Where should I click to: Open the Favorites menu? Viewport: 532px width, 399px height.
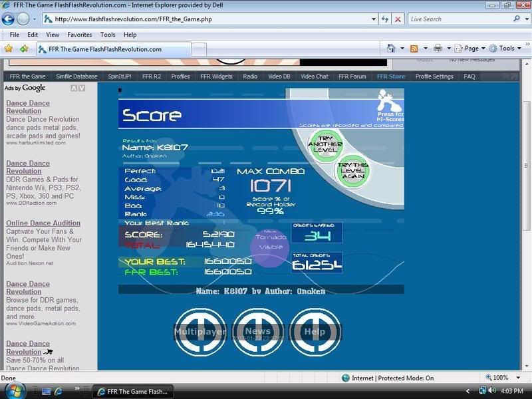coord(79,35)
